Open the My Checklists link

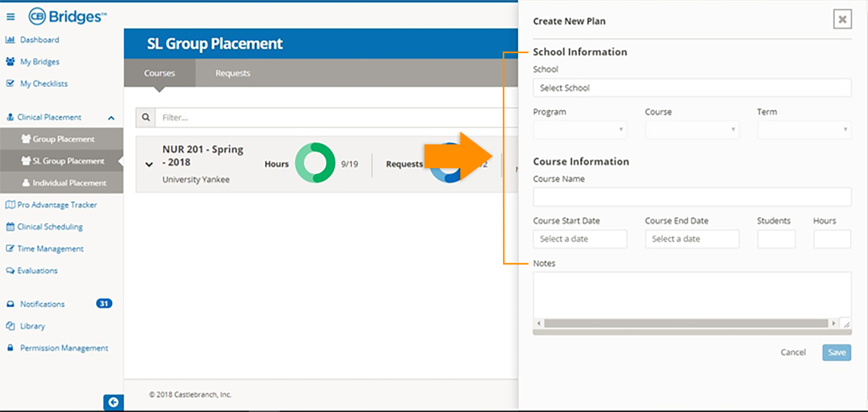pyautogui.click(x=44, y=83)
